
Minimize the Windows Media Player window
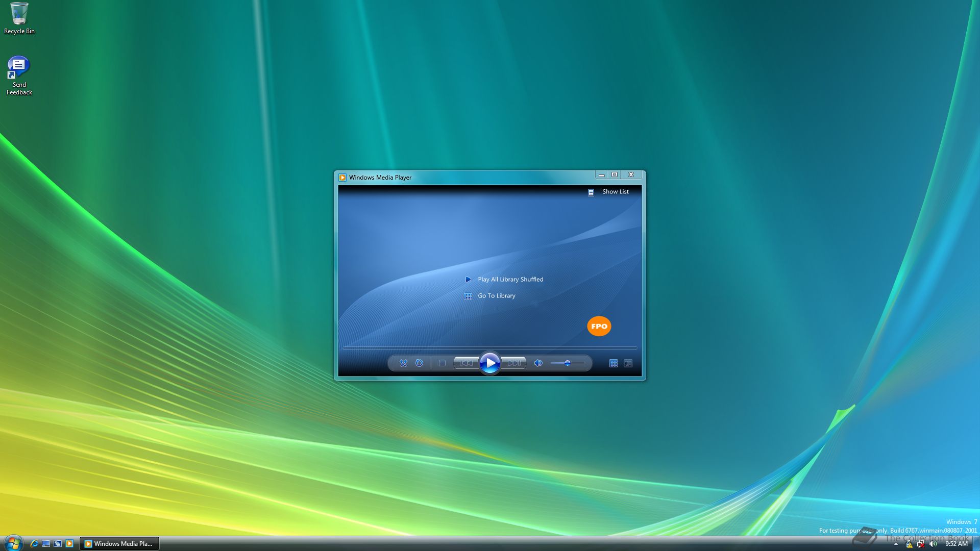click(602, 175)
